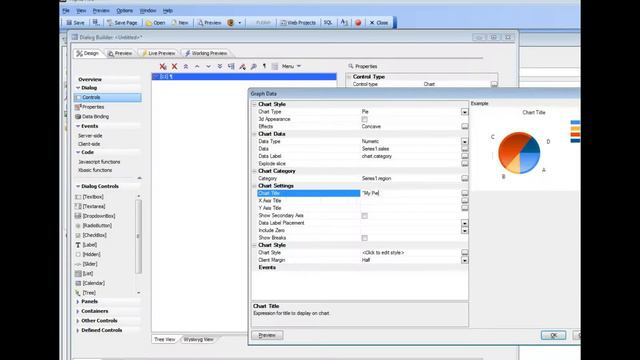This screenshot has width=640, height=360.
Task: Select the [DropdownBox] dialog control
Action: pyautogui.click(x=95, y=216)
